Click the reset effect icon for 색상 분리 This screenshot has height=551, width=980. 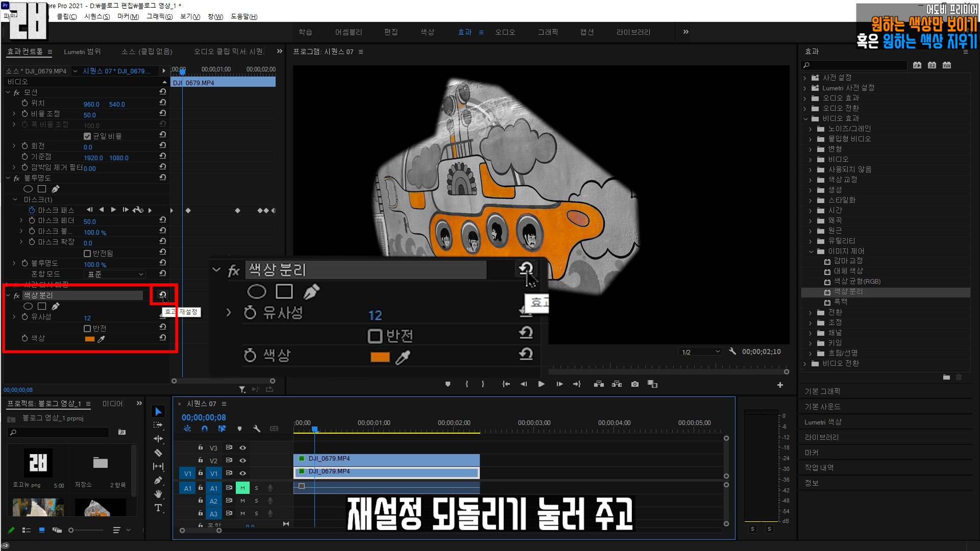pos(162,295)
